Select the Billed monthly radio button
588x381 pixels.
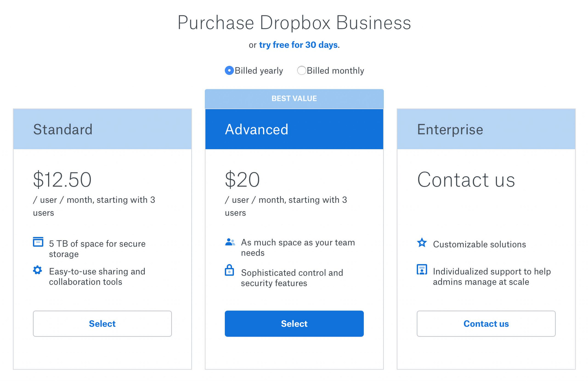pos(301,70)
